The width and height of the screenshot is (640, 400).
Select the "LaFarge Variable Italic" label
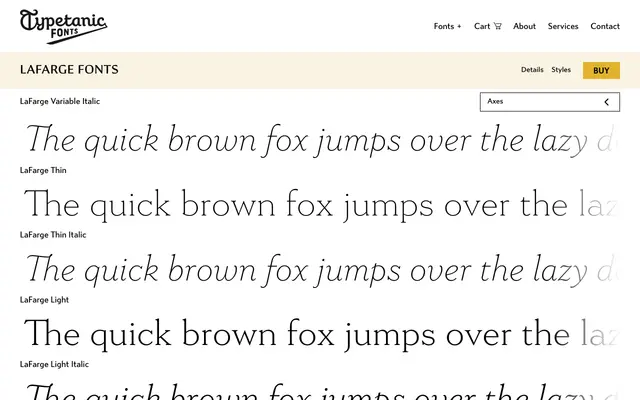click(x=60, y=101)
